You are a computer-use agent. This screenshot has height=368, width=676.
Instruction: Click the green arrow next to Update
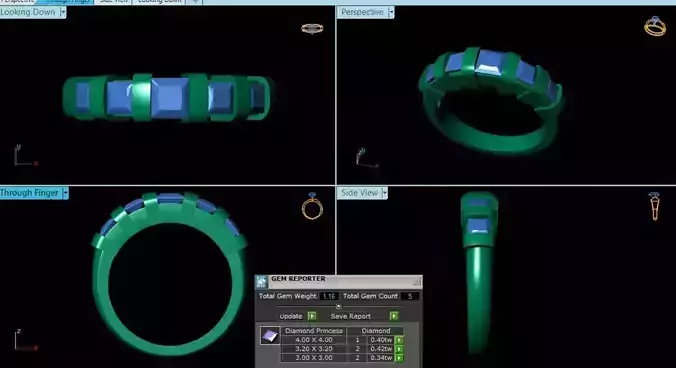point(312,316)
